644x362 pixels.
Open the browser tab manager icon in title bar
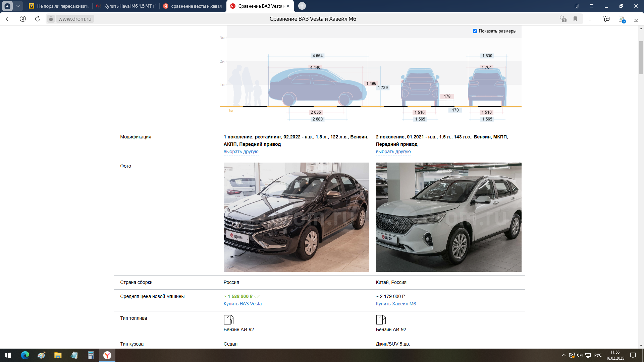click(577, 6)
